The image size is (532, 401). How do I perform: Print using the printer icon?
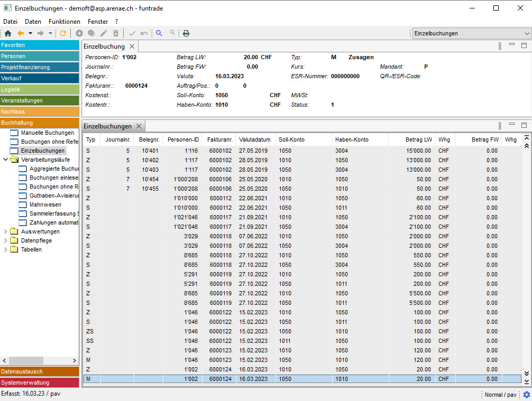coord(186,33)
